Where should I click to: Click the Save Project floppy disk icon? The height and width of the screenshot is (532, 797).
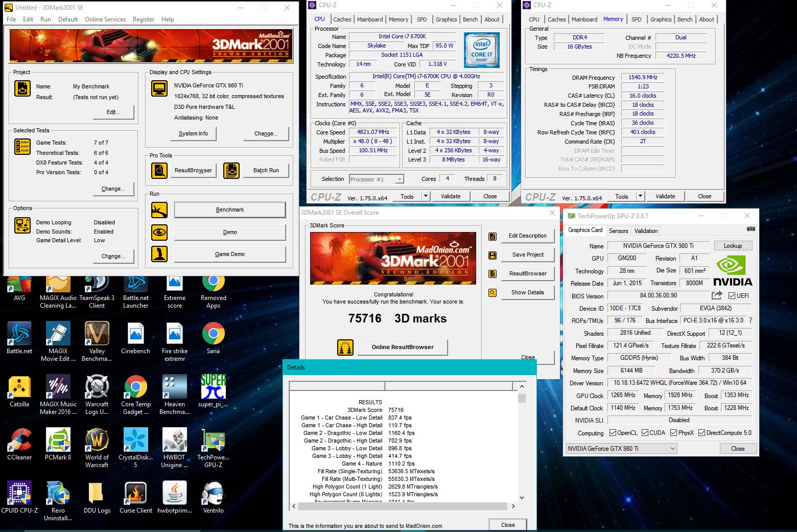click(x=493, y=255)
